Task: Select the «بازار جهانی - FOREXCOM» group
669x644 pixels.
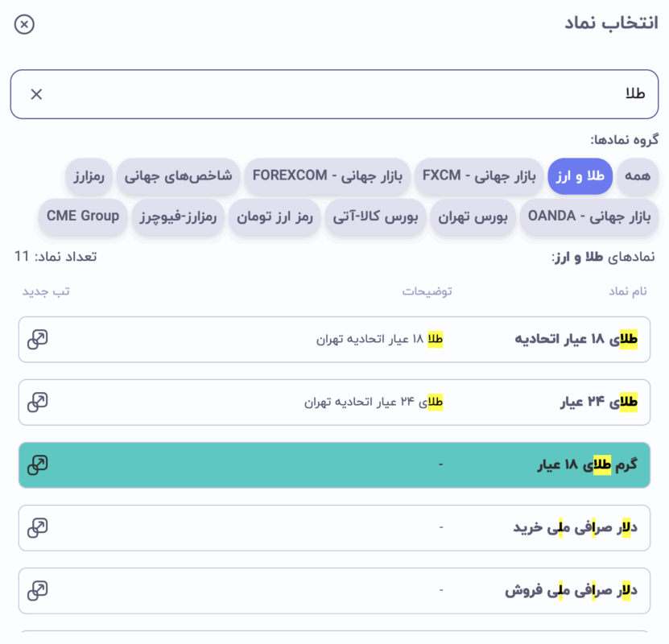Action: tap(327, 175)
